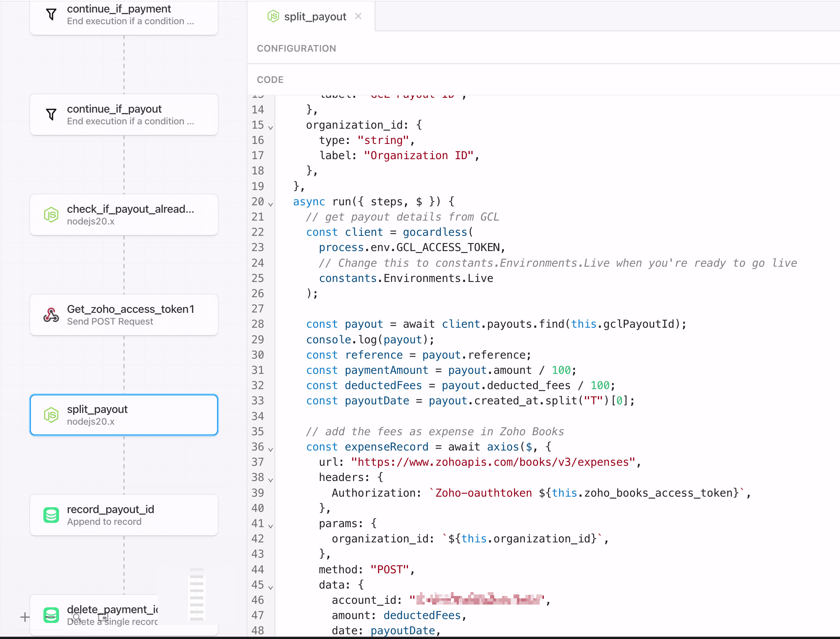Place cursor at the end of constants.Environments.Live line
The width and height of the screenshot is (840, 639).
[494, 278]
